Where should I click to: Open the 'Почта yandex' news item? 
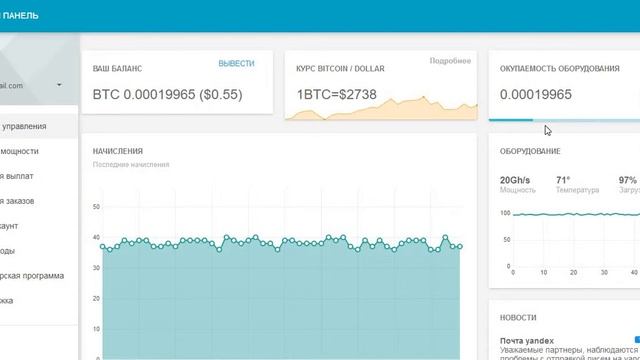click(x=527, y=341)
